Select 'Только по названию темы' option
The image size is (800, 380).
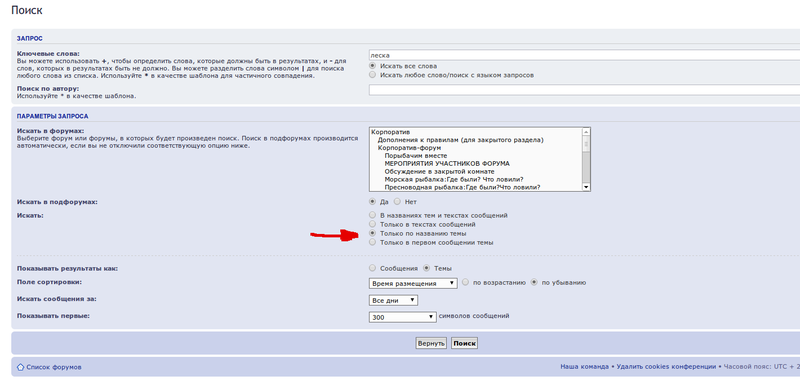[x=372, y=233]
